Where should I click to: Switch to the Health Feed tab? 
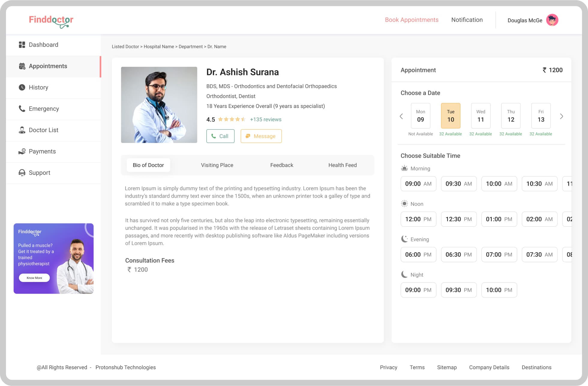342,165
